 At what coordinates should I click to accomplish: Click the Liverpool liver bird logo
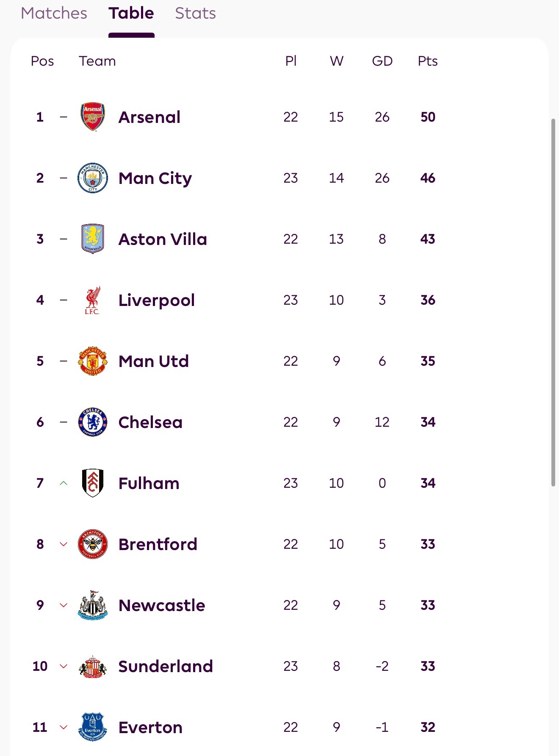click(x=93, y=300)
